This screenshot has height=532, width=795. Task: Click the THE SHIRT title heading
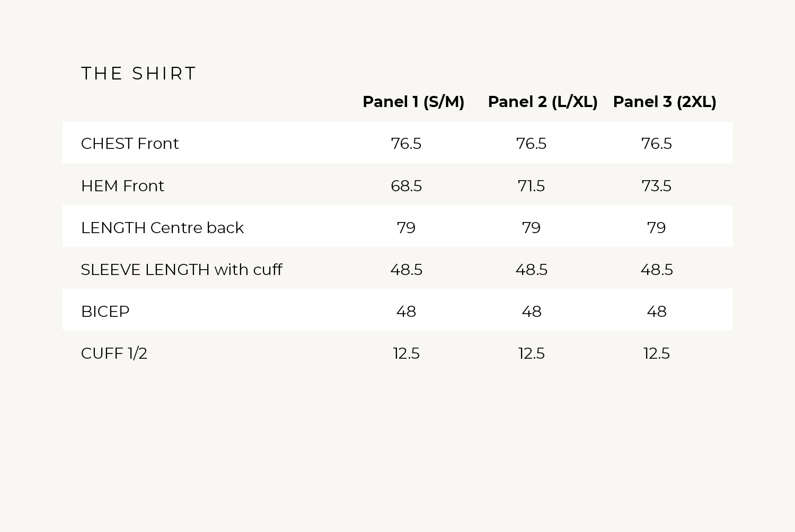click(x=138, y=73)
